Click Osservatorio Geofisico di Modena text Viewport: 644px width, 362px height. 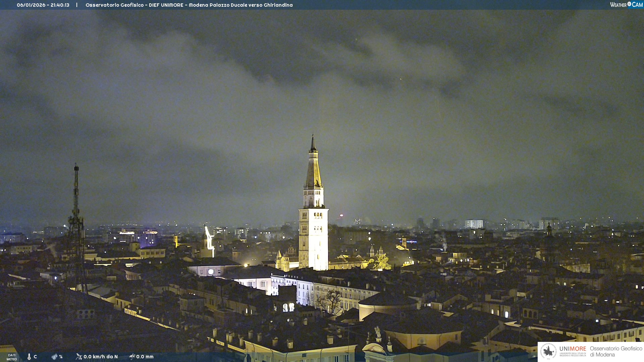point(616,352)
